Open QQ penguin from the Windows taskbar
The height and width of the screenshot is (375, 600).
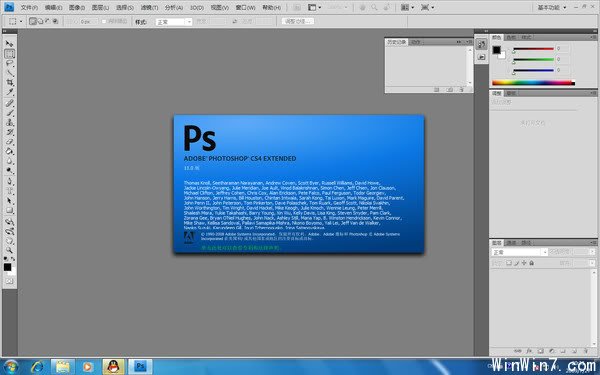click(x=113, y=367)
